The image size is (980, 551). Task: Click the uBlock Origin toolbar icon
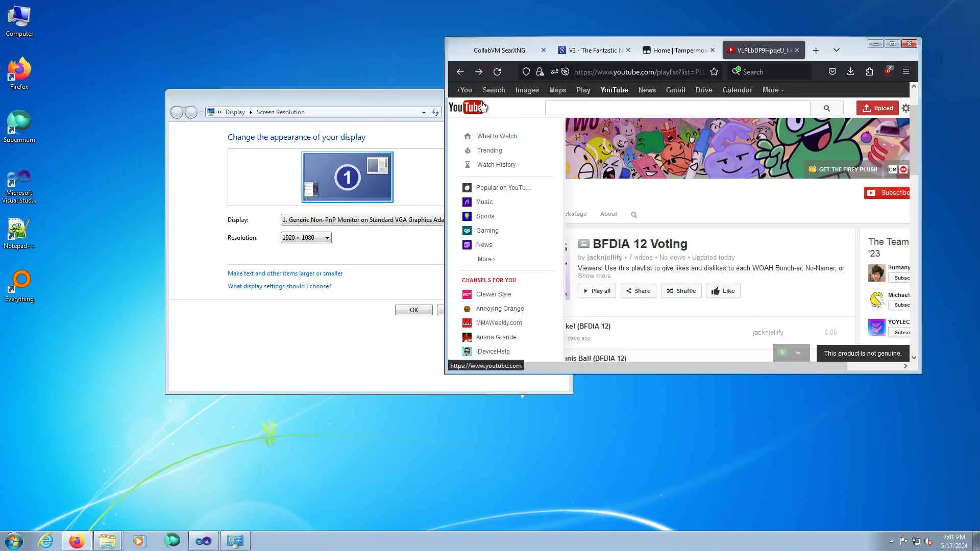pos(888,72)
